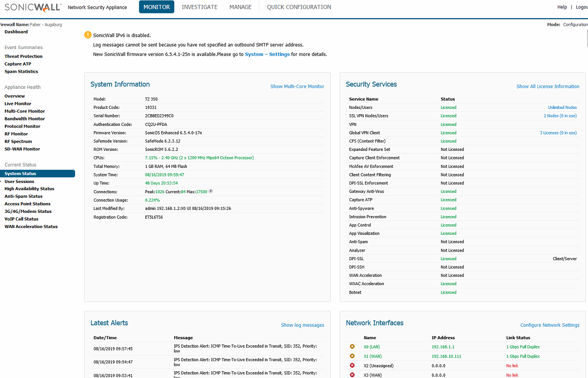Open Spam Statistics
The image size is (588, 378).
[x=21, y=72]
